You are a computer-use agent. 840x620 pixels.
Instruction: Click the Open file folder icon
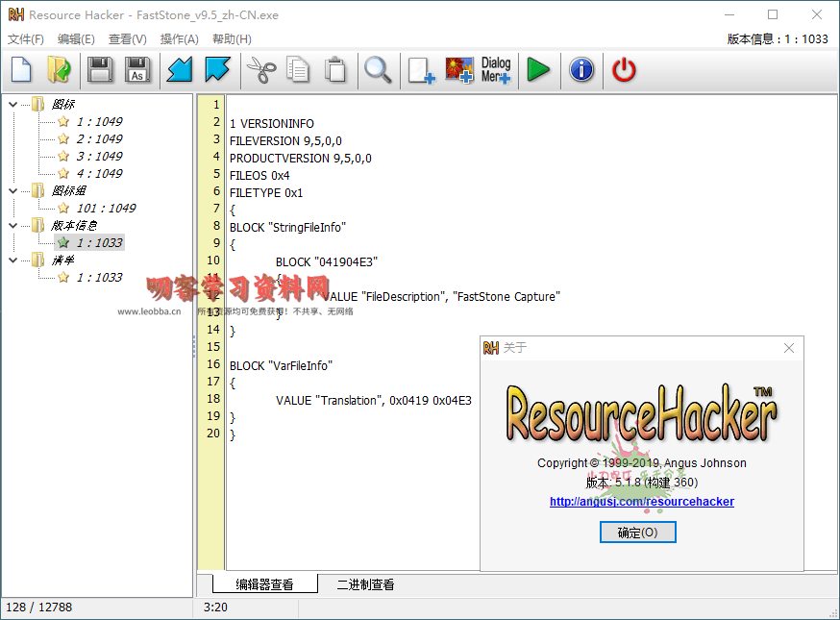click(x=59, y=70)
